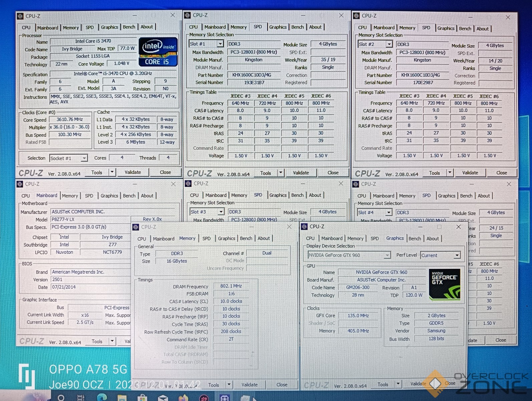This screenshot has height=401, width=532.
Task: Open Microsoft Store from taskbar
Action: [x=143, y=398]
